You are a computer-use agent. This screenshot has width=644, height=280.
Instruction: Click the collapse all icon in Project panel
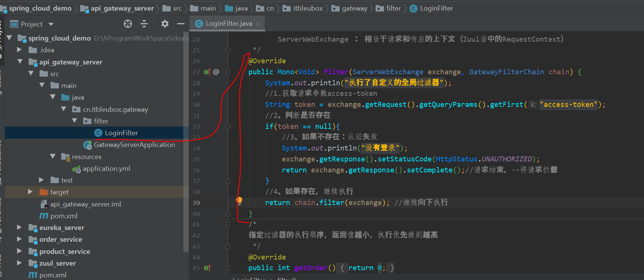(x=144, y=24)
